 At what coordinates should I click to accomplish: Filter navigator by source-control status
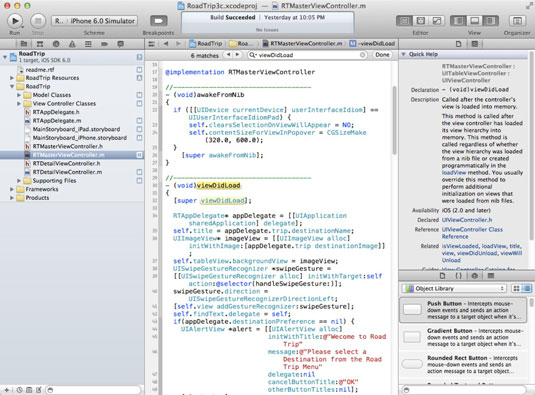29,390
